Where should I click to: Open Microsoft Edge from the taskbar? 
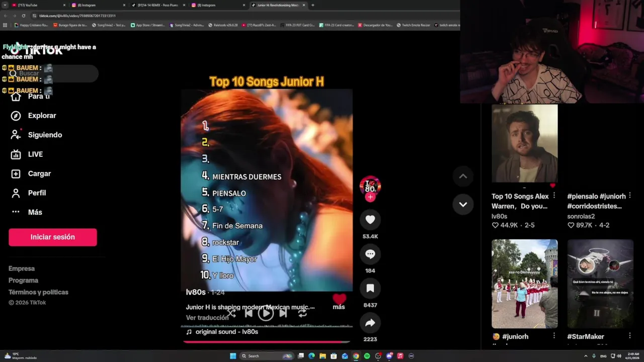(311, 356)
